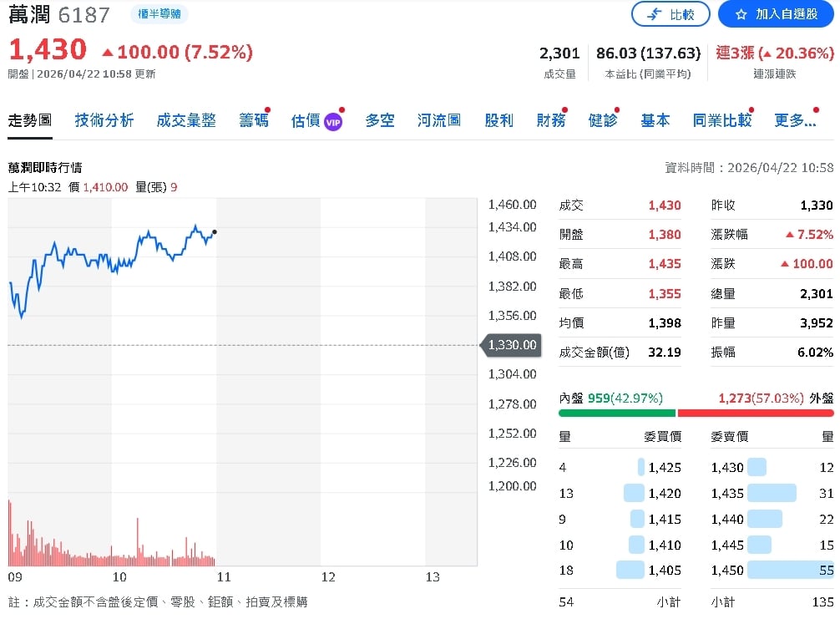Image resolution: width=840 pixels, height=619 pixels.
Task: View the 股利 tab
Action: (x=498, y=120)
